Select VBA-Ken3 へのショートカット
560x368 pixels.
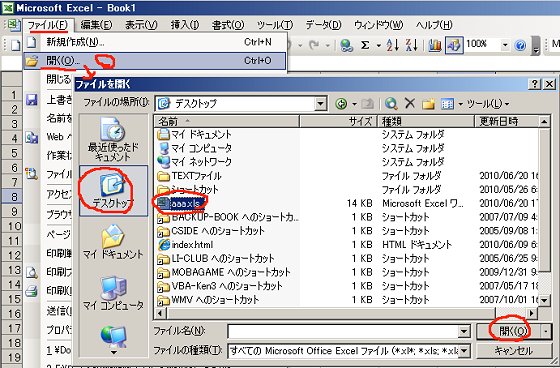pyautogui.click(x=220, y=286)
